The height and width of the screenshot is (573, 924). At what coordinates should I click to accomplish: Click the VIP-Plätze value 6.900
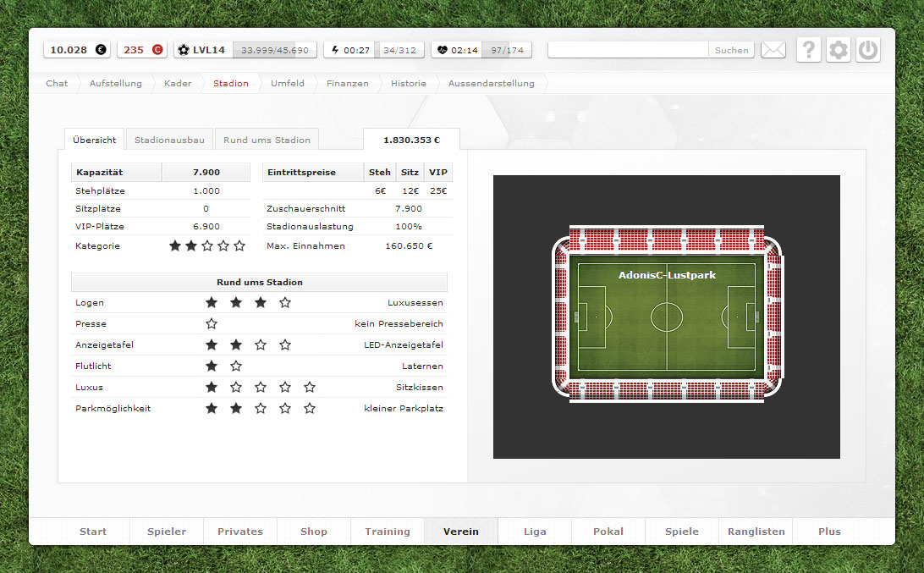(x=206, y=226)
